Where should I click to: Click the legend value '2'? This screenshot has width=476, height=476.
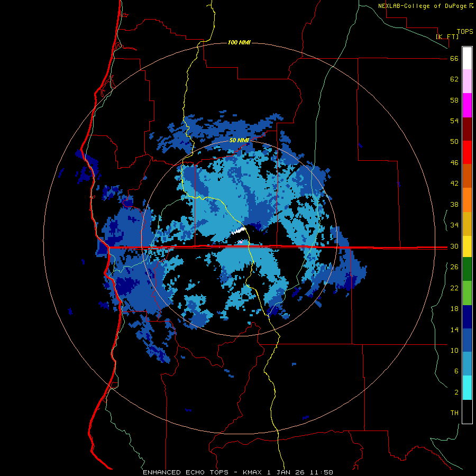[456, 392]
